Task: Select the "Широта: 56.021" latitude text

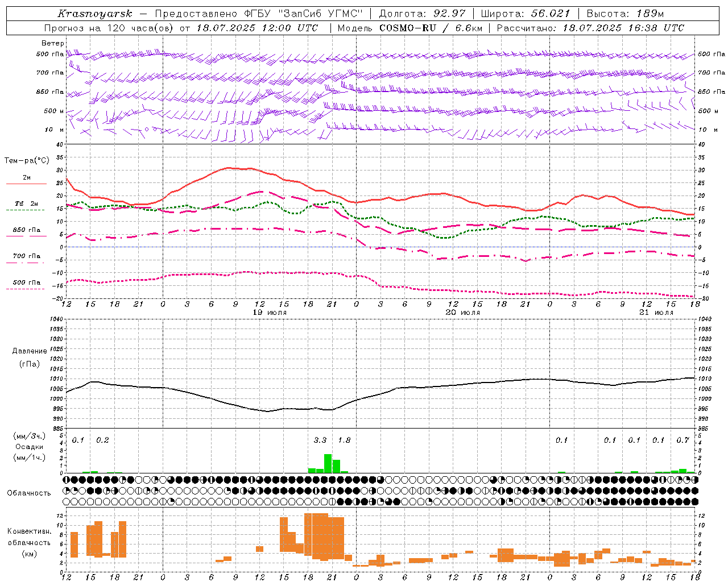Action: pyautogui.click(x=526, y=14)
